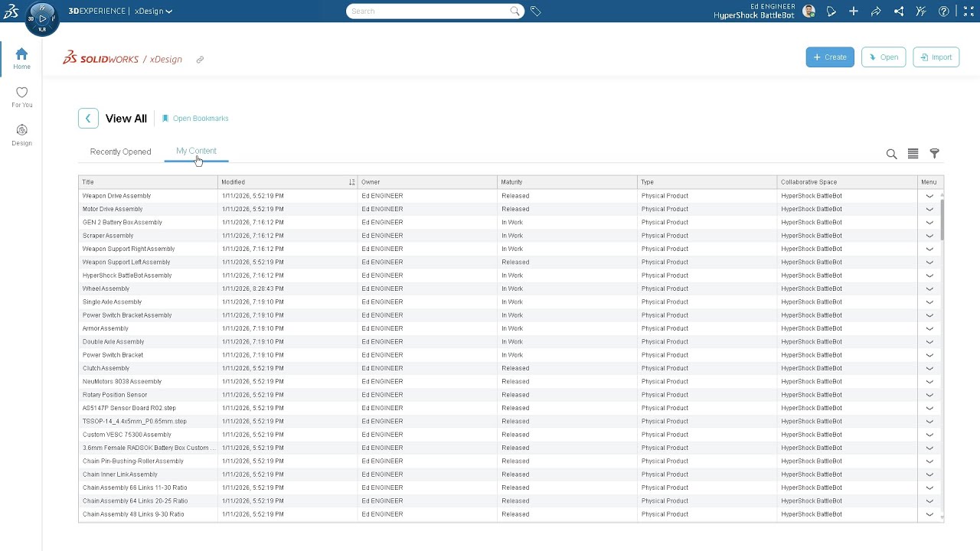Select NeuMotors 8038 Assembly title
Viewport: 980px width, 551px height.
tap(122, 382)
